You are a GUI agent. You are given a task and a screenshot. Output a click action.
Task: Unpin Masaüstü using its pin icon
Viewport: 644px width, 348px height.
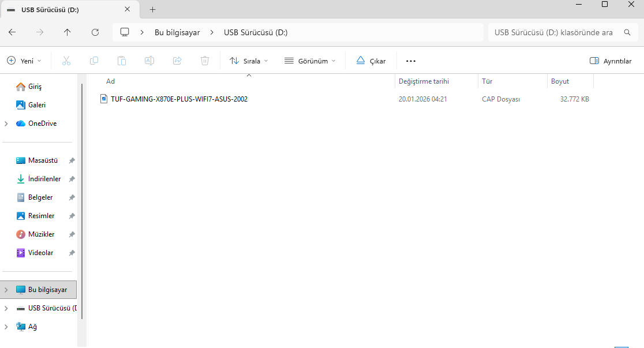(72, 160)
